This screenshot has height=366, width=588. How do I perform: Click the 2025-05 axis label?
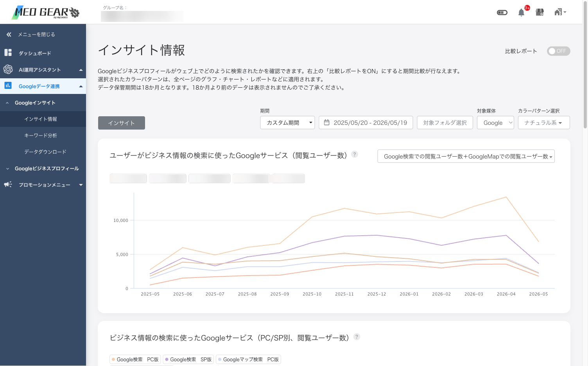[150, 294]
